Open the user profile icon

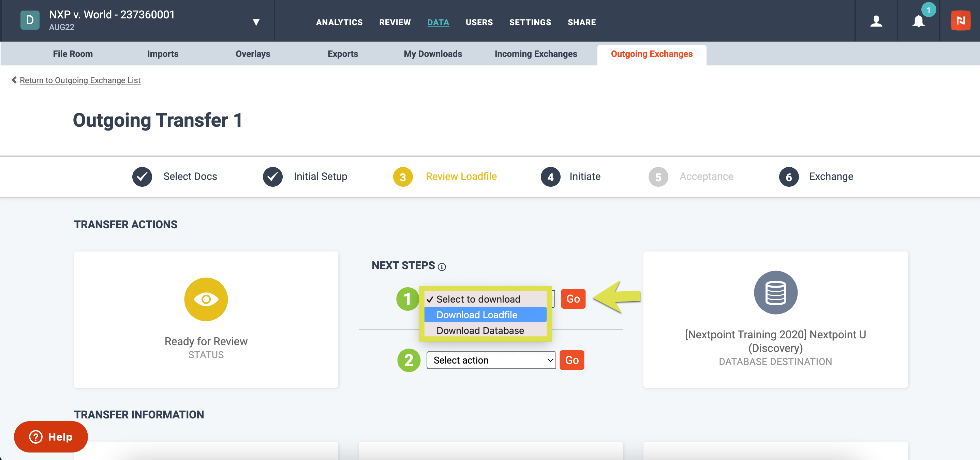(x=876, y=21)
